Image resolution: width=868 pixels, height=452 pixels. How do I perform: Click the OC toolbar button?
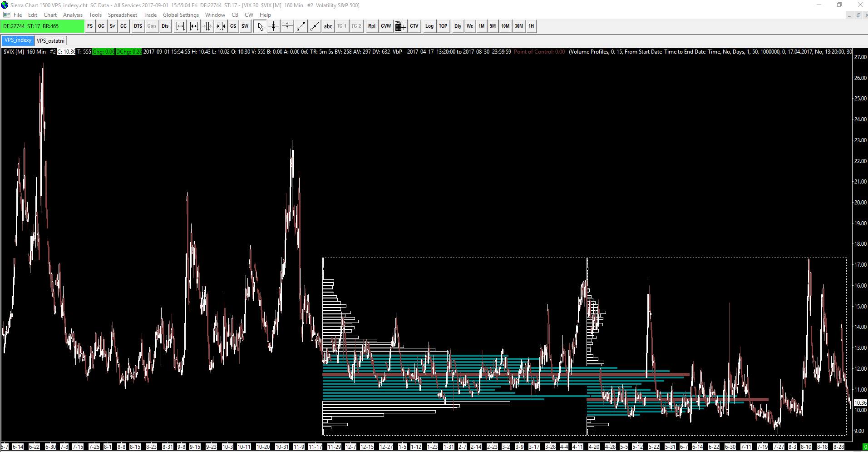(101, 26)
